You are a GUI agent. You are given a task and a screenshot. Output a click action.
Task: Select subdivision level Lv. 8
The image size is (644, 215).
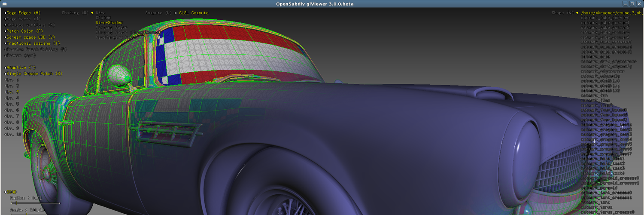(12, 122)
